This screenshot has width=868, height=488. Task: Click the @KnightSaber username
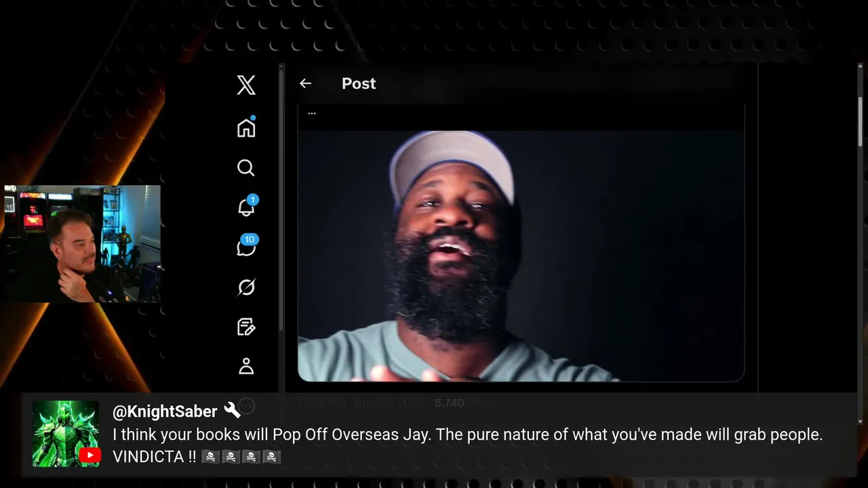165,411
